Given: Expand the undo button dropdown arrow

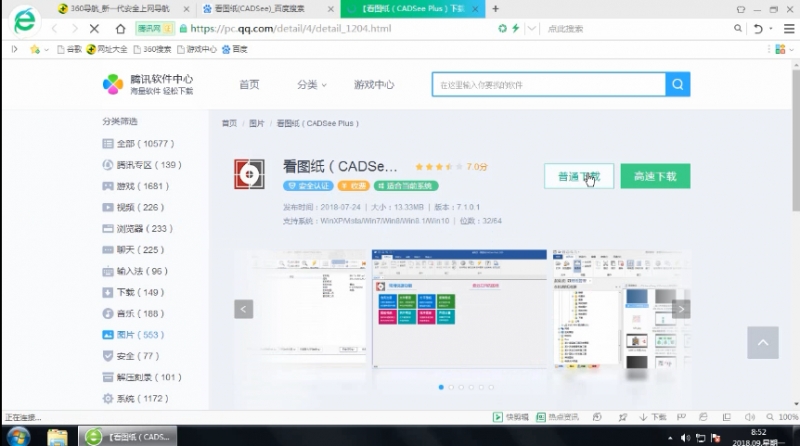Looking at the screenshot, I should click(x=771, y=29).
